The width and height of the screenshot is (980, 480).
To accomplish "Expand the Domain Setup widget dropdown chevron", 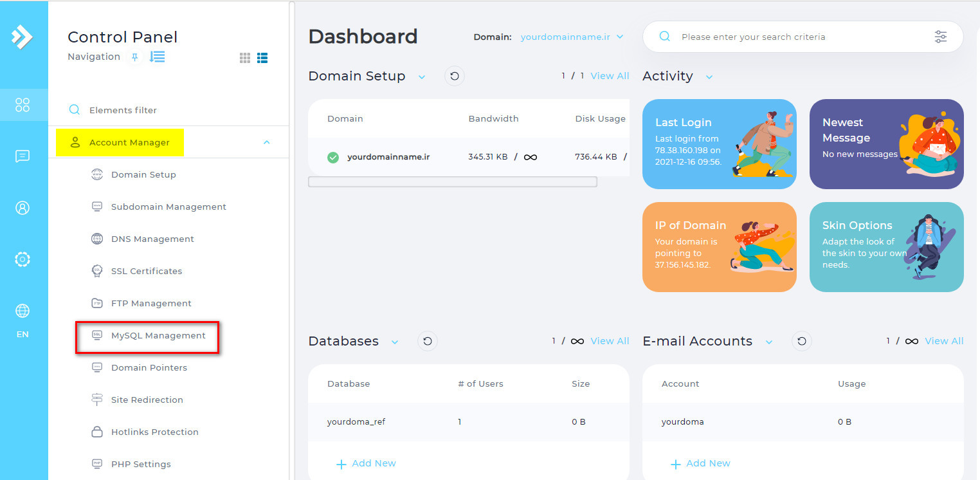I will click(422, 77).
